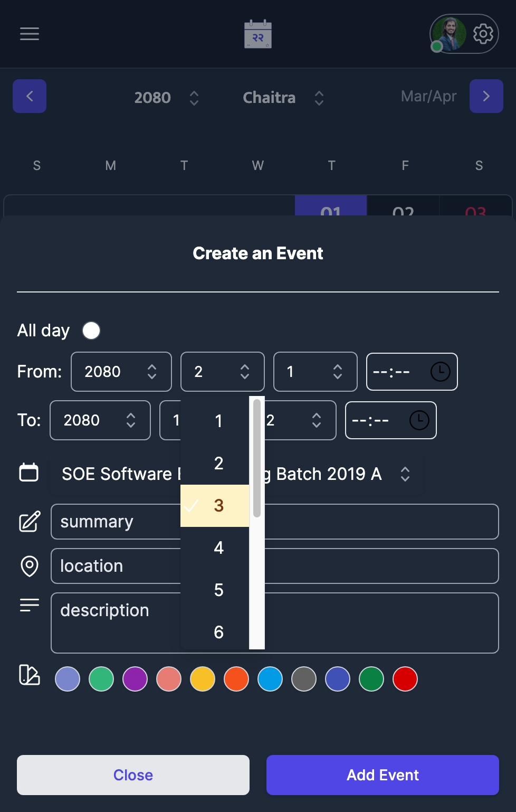The height and width of the screenshot is (812, 516).
Task: Select the checked option 3 in the dropdown
Action: [218, 505]
